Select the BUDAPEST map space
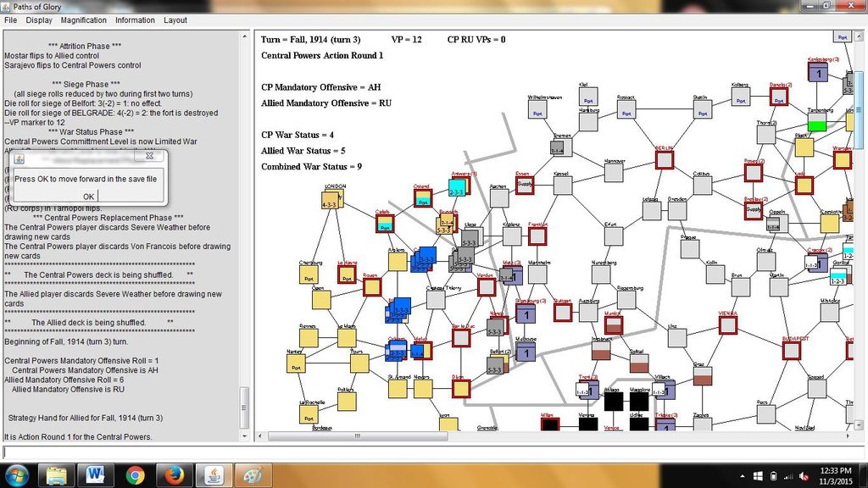This screenshot has width=868, height=488. pyautogui.click(x=792, y=351)
